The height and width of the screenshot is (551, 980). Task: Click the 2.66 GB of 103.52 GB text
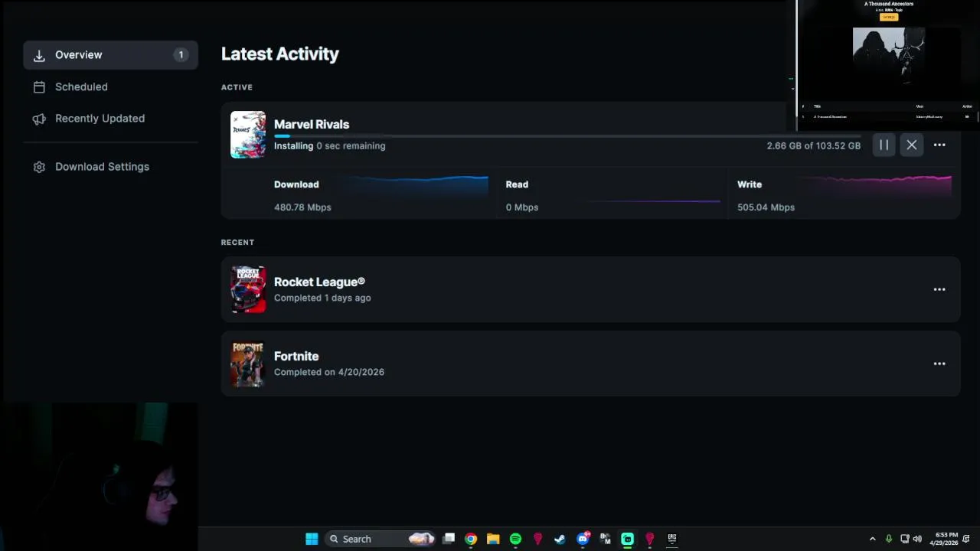814,145
